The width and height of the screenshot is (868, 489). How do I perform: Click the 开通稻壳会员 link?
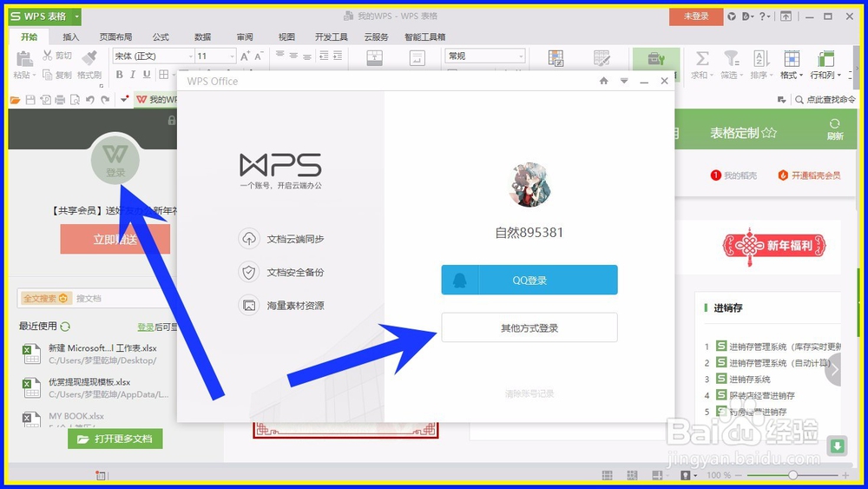coord(809,175)
